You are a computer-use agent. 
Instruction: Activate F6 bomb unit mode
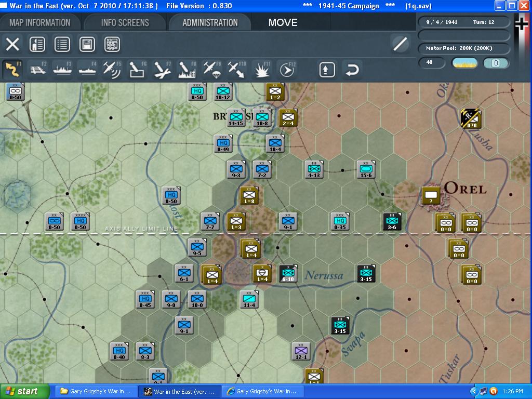[137, 70]
